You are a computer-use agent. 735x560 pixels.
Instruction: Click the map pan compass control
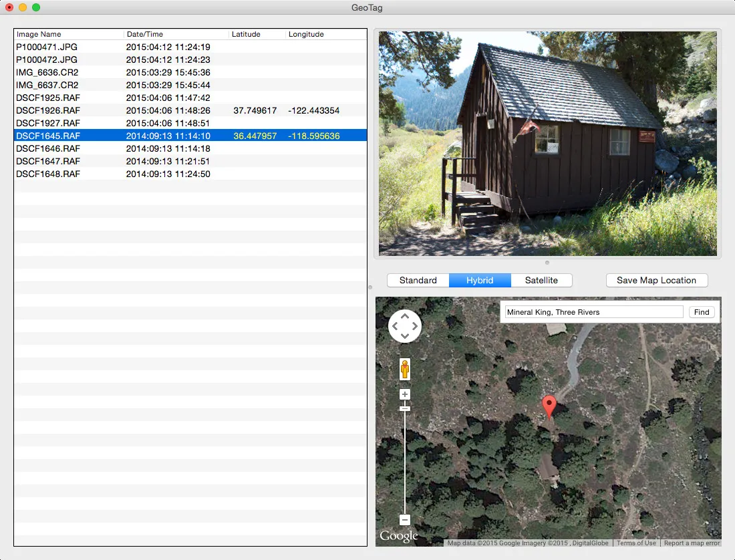click(x=404, y=325)
